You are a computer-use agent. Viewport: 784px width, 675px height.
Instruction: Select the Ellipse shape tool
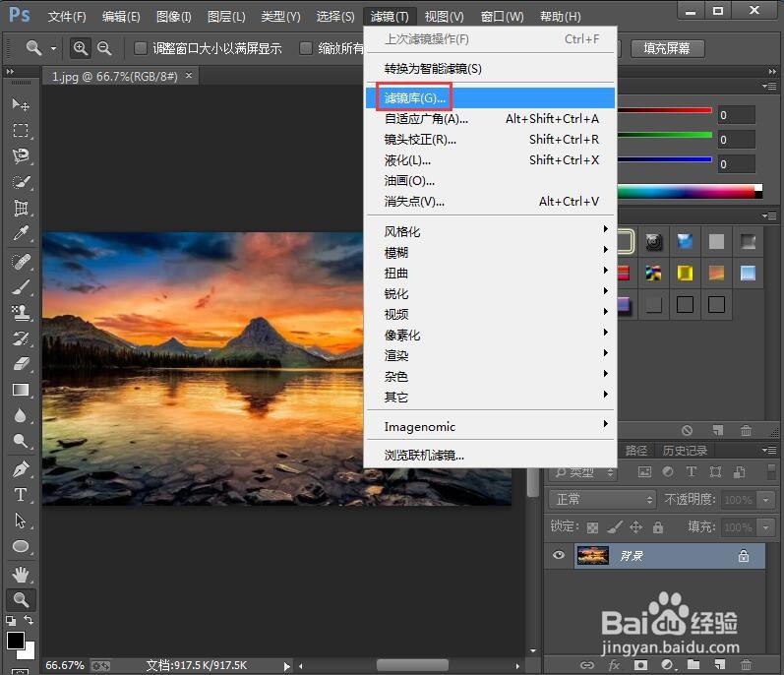pyautogui.click(x=21, y=546)
